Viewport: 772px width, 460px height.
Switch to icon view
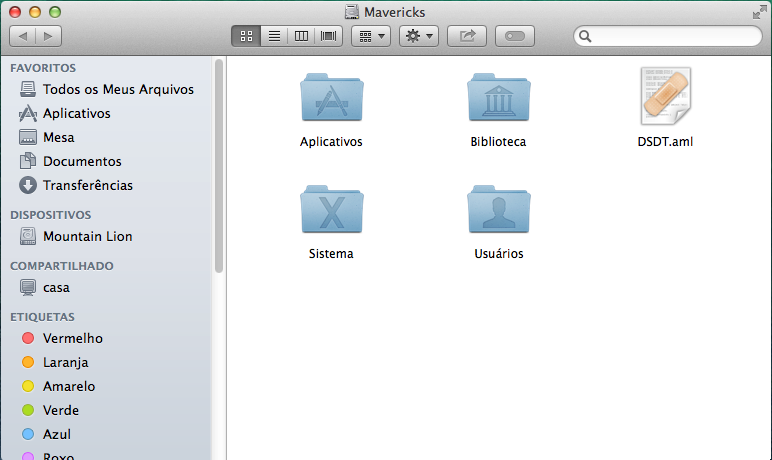(x=245, y=36)
